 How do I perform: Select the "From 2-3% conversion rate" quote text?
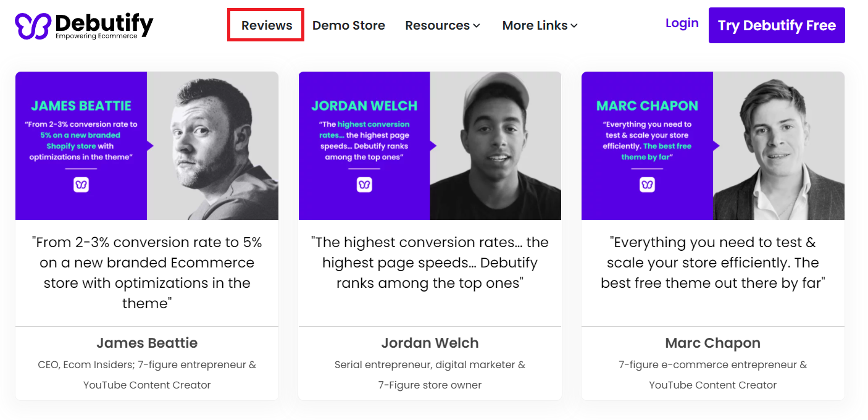click(147, 272)
